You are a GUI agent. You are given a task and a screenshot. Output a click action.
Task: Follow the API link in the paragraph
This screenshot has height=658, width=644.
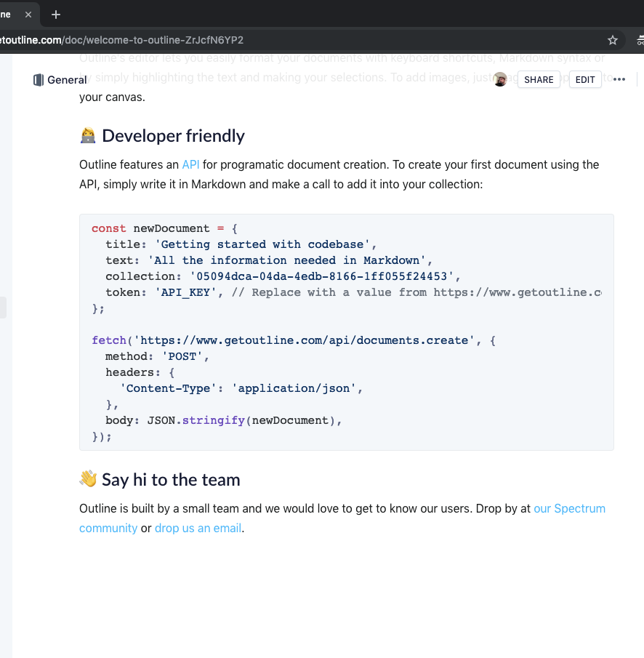(x=190, y=164)
